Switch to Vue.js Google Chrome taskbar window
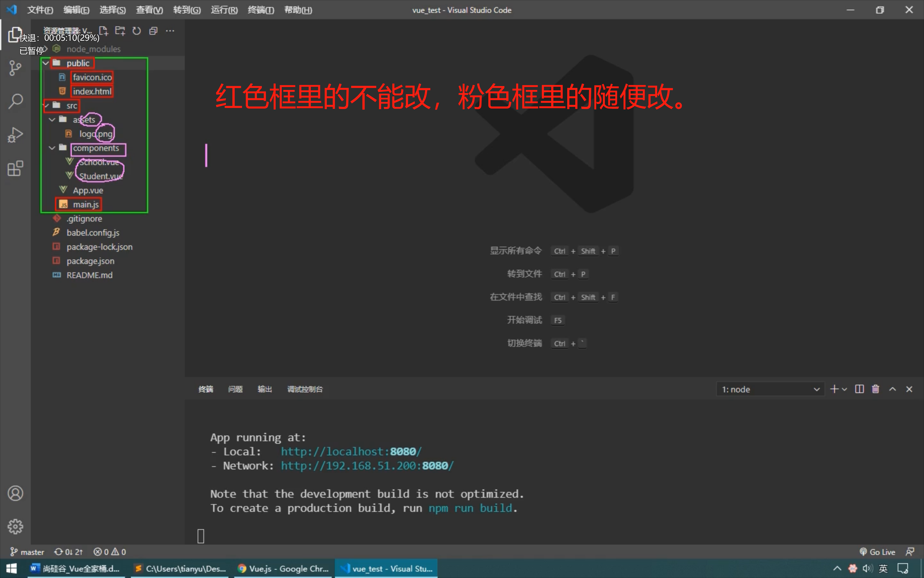 pos(283,568)
